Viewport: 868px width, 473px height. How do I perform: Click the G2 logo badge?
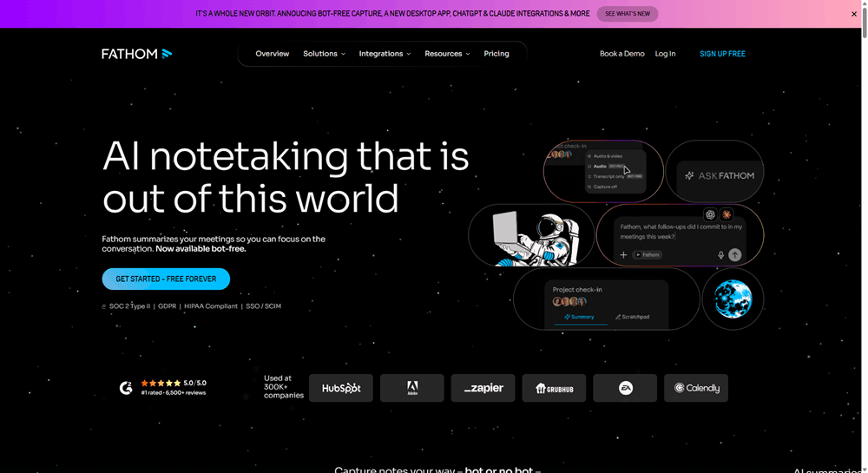click(x=126, y=388)
